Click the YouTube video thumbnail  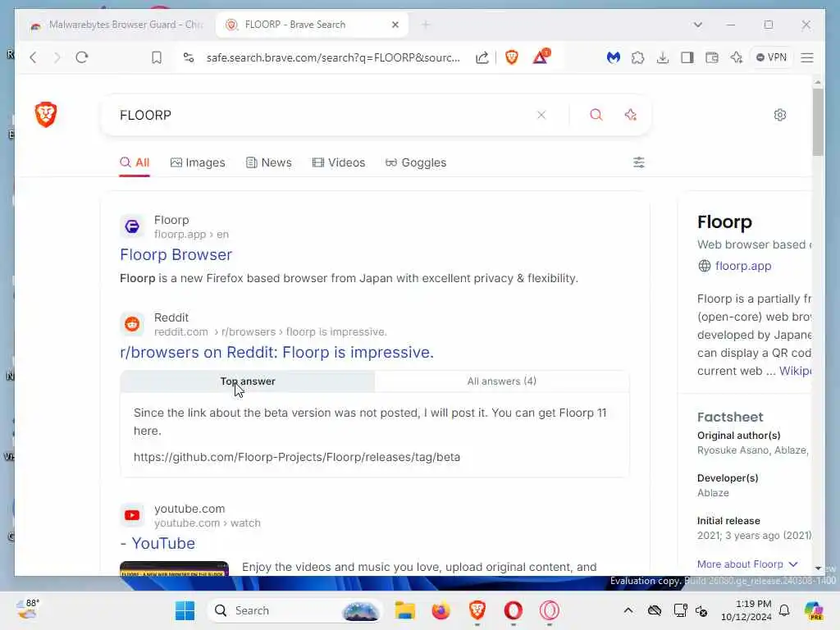(174, 568)
